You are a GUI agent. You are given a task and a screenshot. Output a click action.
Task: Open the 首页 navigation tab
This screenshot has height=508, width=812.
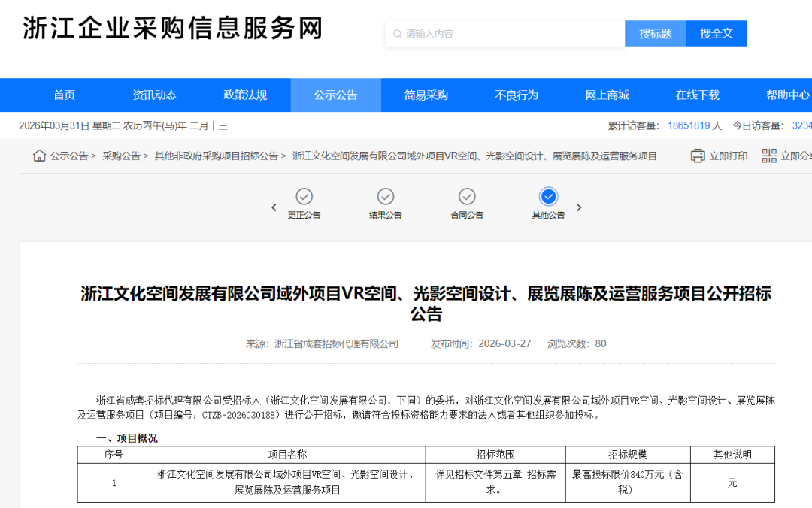64,95
